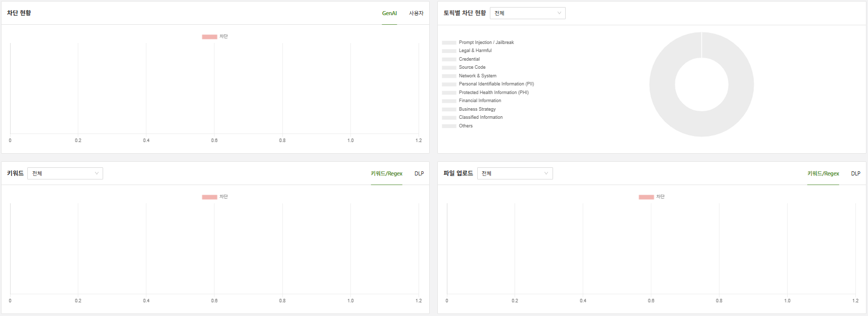Open the 전체 dropdown in 파일 업로드 panel
868x316 pixels.
tap(515, 173)
